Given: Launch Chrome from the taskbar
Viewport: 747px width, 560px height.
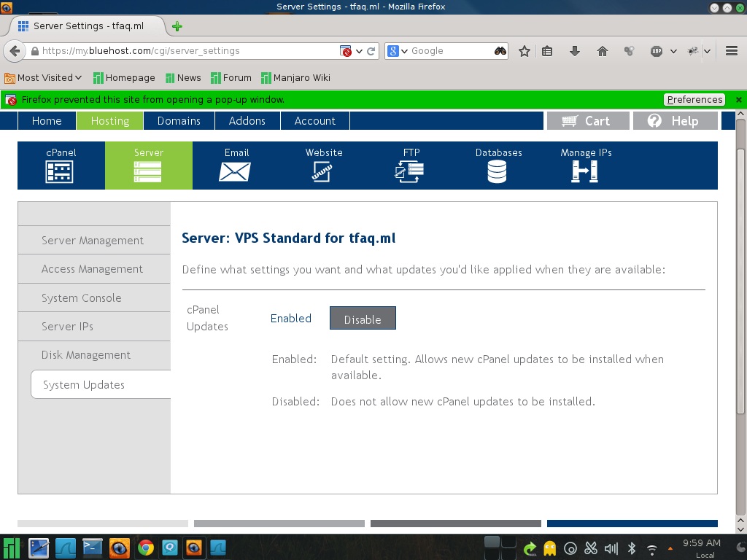Looking at the screenshot, I should click(146, 547).
